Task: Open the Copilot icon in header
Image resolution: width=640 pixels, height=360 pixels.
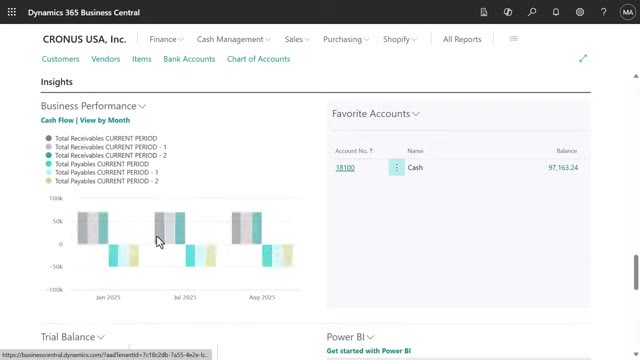Action: pos(508,12)
